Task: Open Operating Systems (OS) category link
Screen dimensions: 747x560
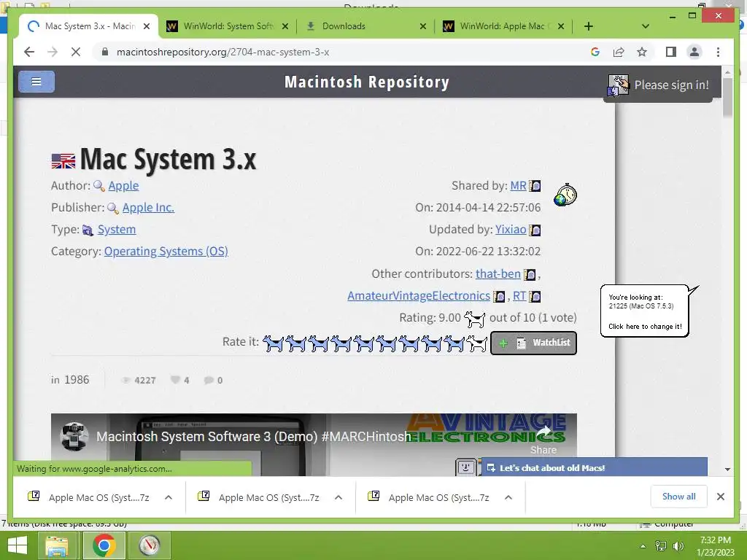Action: coord(166,252)
